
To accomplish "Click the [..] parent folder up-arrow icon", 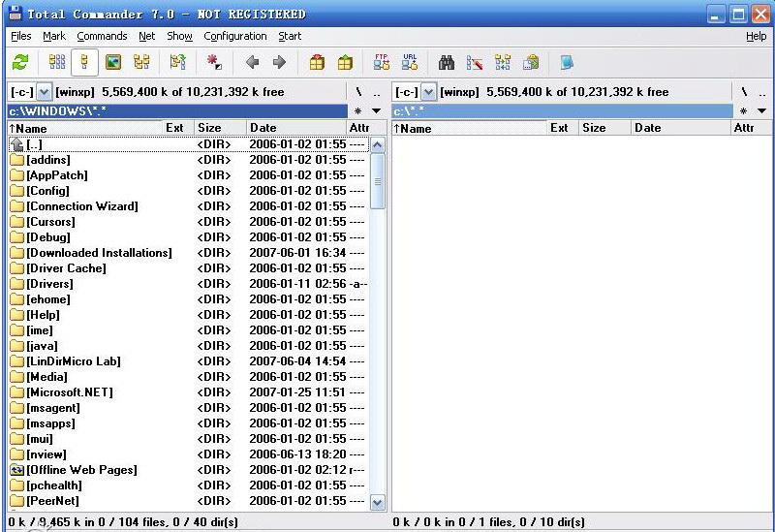I will (x=16, y=144).
